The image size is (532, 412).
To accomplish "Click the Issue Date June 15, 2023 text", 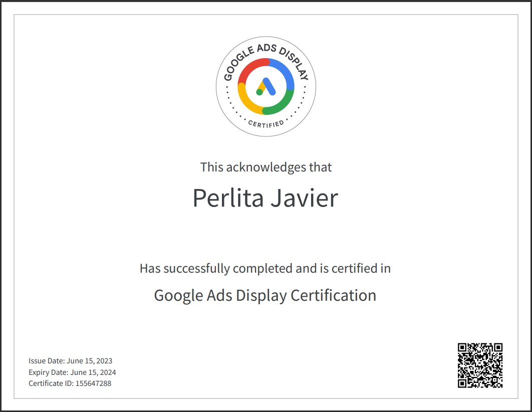I will [71, 360].
